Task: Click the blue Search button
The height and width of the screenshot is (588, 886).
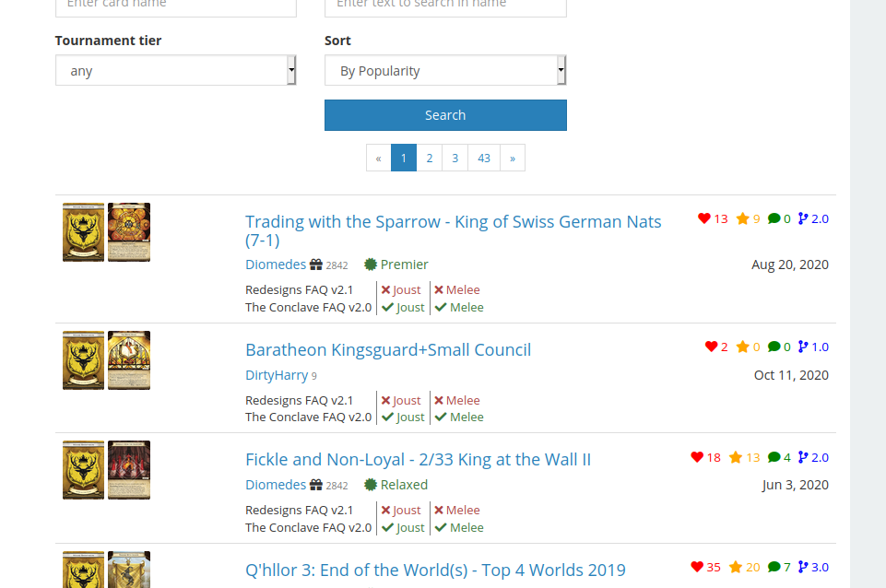Action: coord(445,115)
